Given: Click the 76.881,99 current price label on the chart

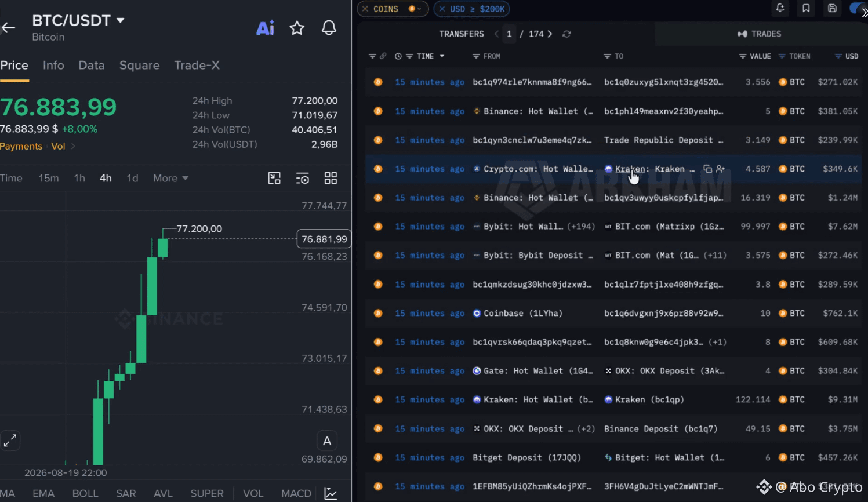Looking at the screenshot, I should pos(324,239).
